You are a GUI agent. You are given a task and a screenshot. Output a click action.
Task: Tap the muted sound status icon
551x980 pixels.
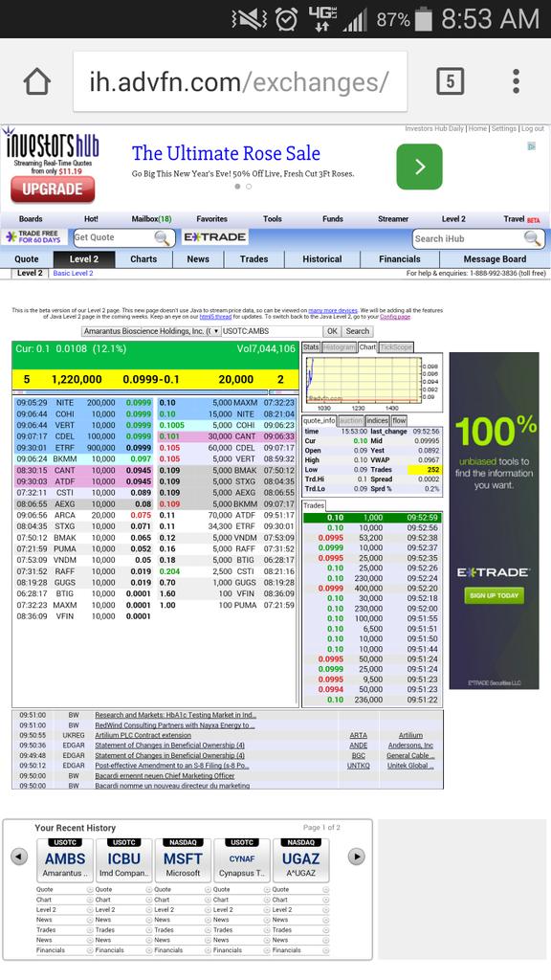[249, 19]
